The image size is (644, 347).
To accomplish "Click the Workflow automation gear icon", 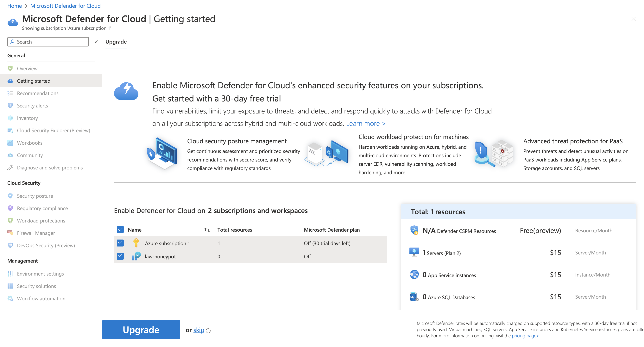I will tap(10, 299).
